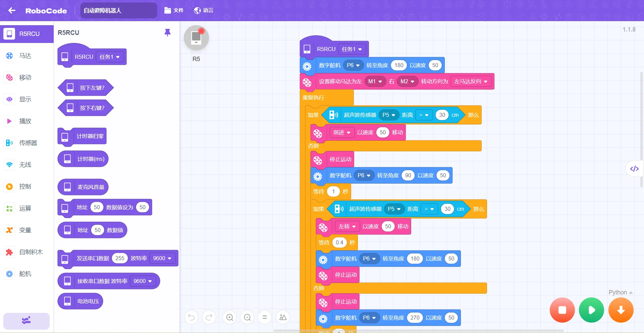Open the 舵机 block category
The height and width of the screenshot is (333, 644).
[x=27, y=274]
